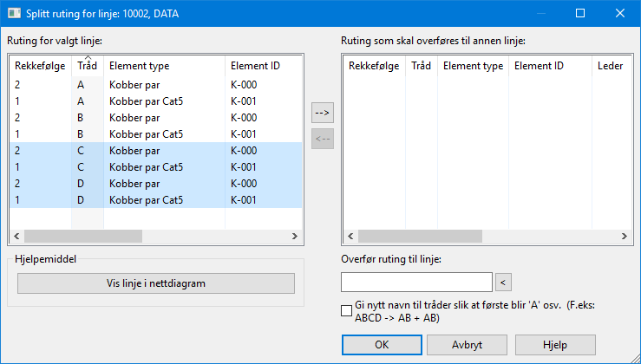Enable the rename threads checkbox
Image resolution: width=641 pixels, height=364 pixels.
346,311
